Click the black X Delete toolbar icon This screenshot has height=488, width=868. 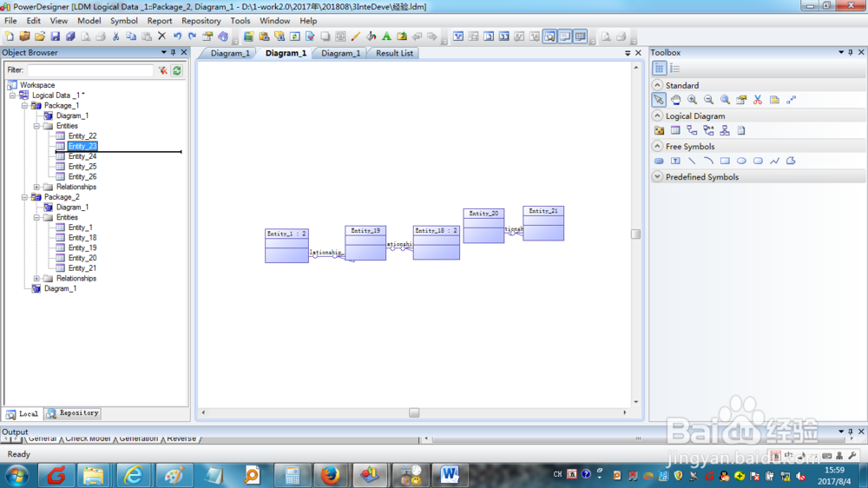pos(161,36)
